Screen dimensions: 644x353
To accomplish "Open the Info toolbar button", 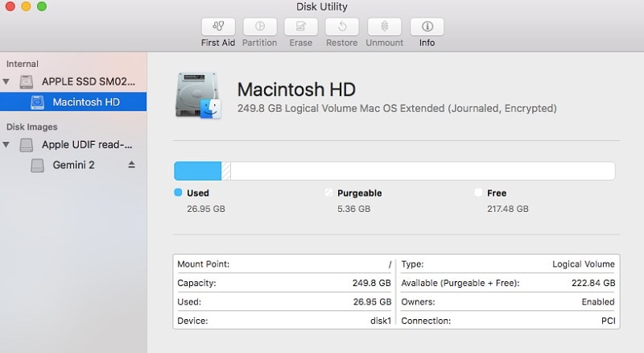I will 427,27.
